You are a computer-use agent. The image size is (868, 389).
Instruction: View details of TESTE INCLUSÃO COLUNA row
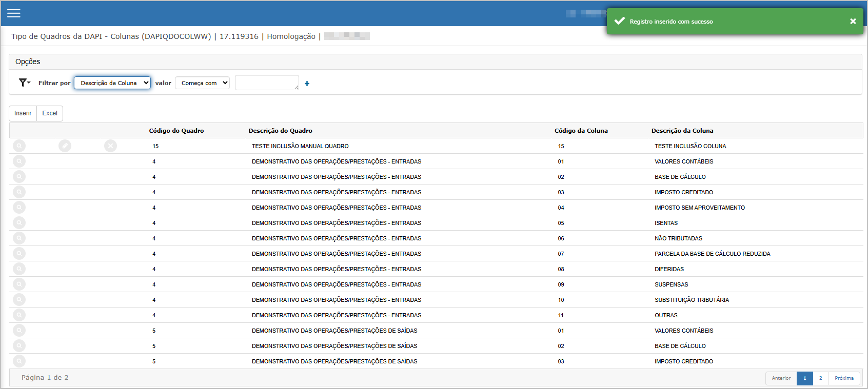(x=19, y=146)
